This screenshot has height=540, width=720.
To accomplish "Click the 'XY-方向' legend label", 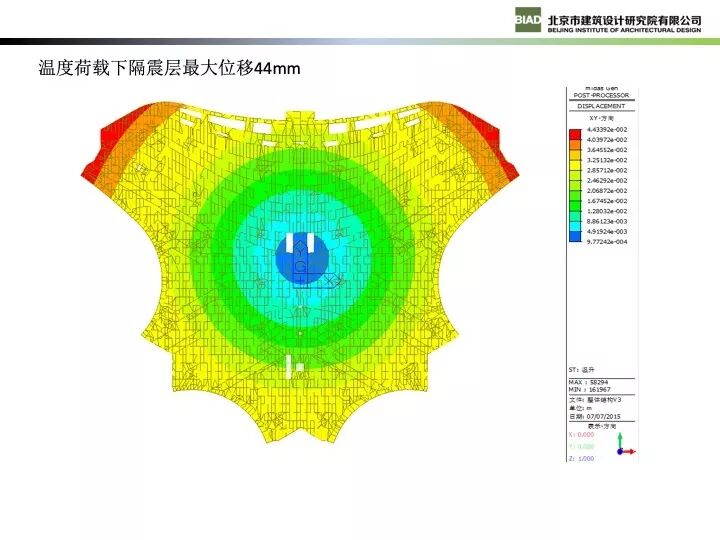I will click(x=602, y=118).
